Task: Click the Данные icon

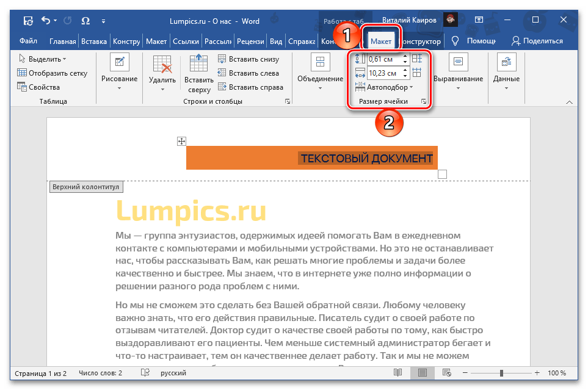Action: coord(506,62)
